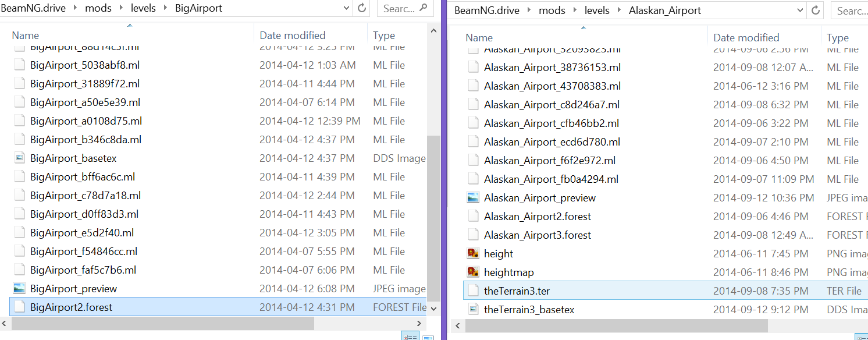Click the file icon of BigAirport_c78d7a18.ml
868x340 pixels.
[20, 196]
